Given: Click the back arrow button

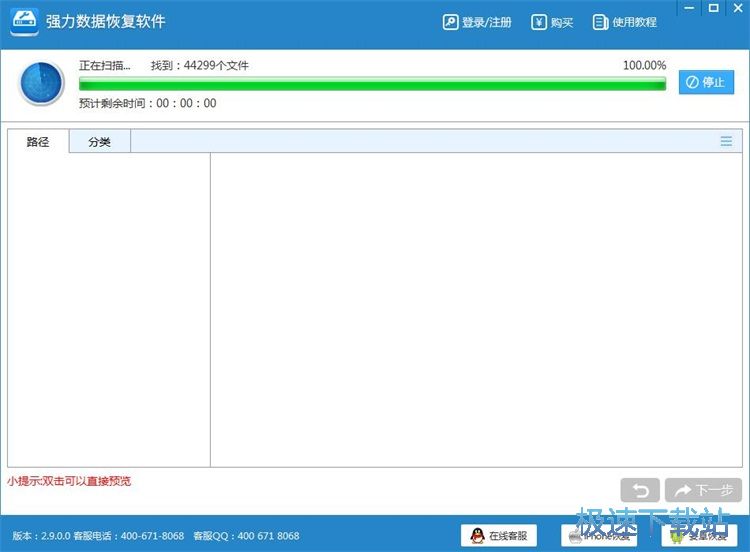Looking at the screenshot, I should point(640,490).
